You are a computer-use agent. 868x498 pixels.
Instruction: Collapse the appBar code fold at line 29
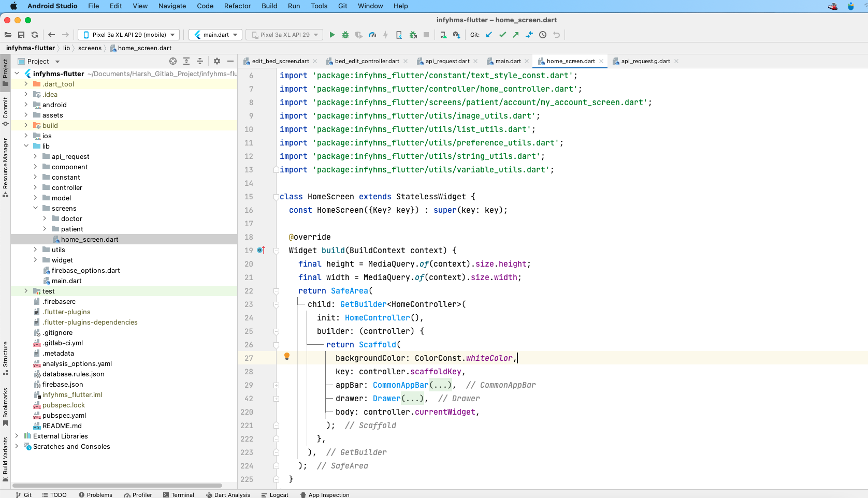click(x=276, y=385)
